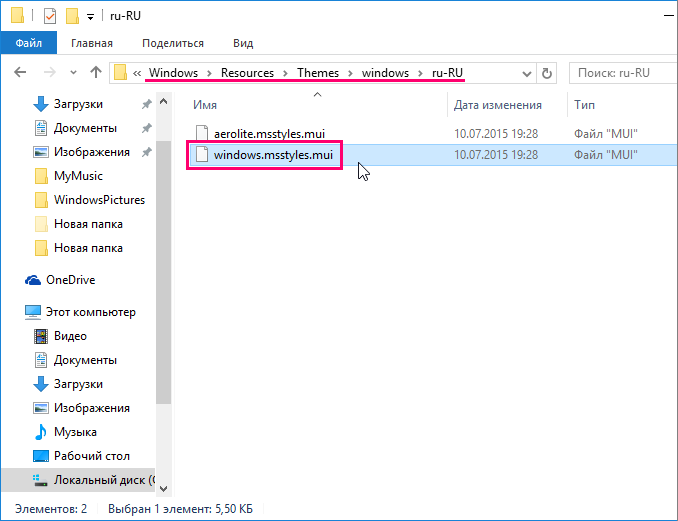Open the WindowsPictures folder

point(99,200)
